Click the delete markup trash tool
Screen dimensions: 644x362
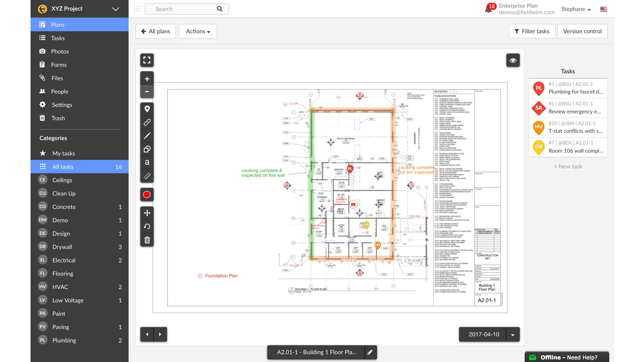click(147, 240)
